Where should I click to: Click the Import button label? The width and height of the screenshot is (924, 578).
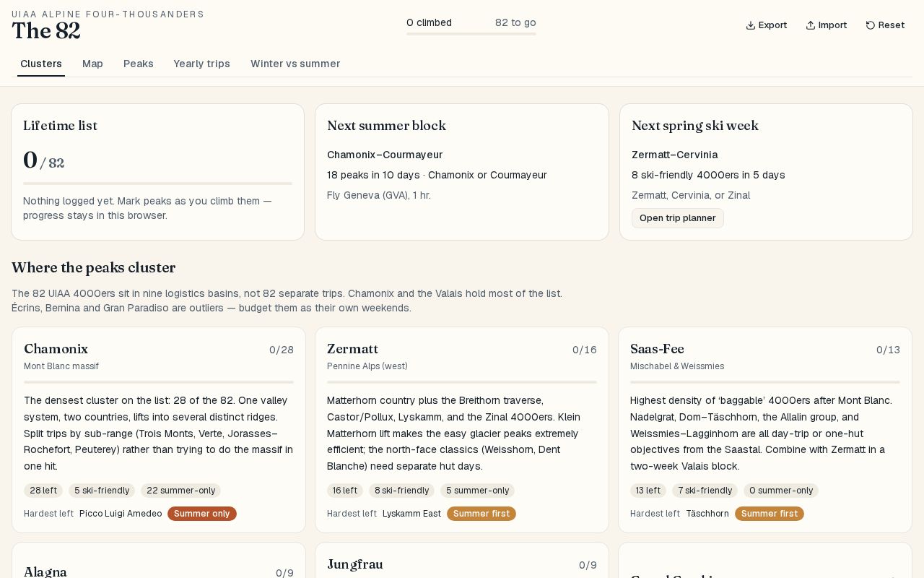(x=832, y=25)
